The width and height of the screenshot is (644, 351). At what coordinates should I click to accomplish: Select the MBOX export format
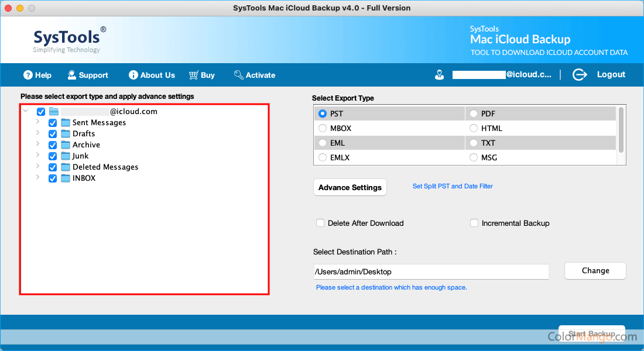pos(323,128)
